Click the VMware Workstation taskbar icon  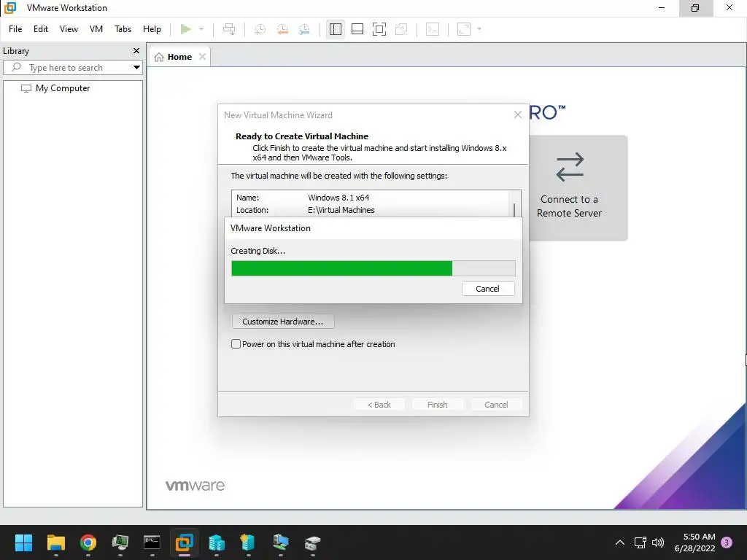(185, 542)
